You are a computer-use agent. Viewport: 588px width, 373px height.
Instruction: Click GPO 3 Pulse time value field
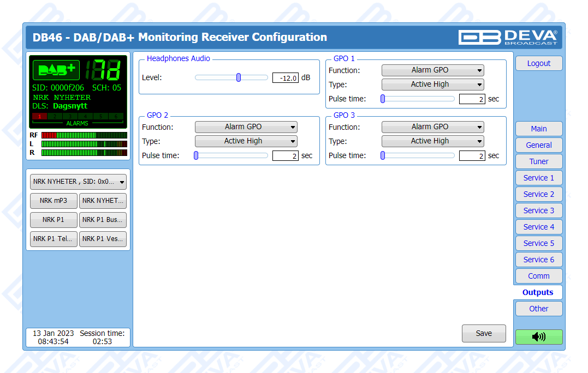pyautogui.click(x=472, y=156)
